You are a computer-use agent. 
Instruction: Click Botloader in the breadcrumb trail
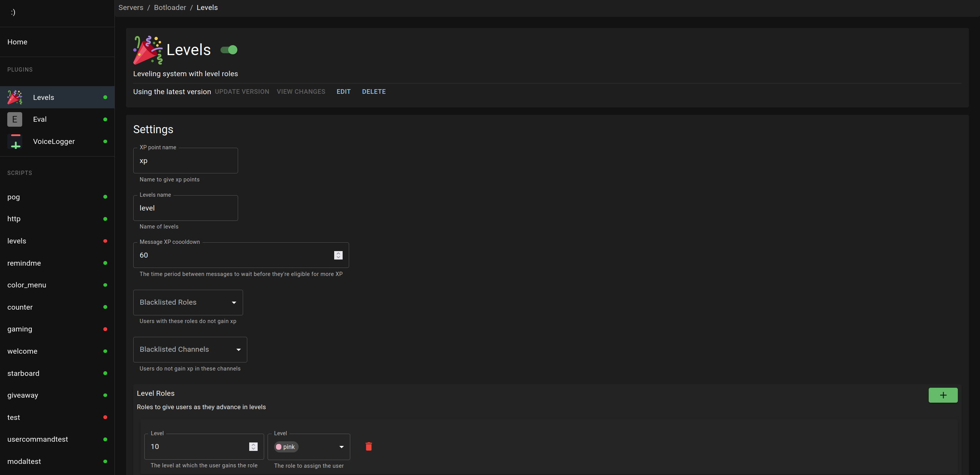tap(170, 7)
